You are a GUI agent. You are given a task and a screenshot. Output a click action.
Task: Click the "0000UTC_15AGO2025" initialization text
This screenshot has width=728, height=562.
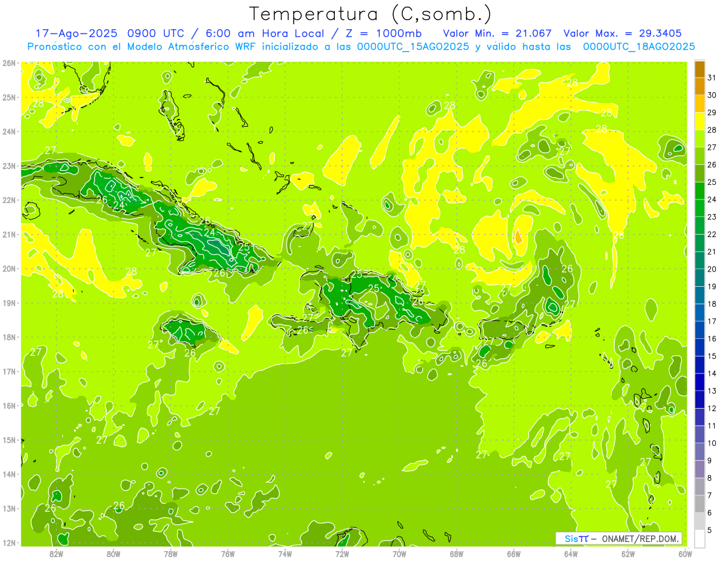click(x=413, y=47)
